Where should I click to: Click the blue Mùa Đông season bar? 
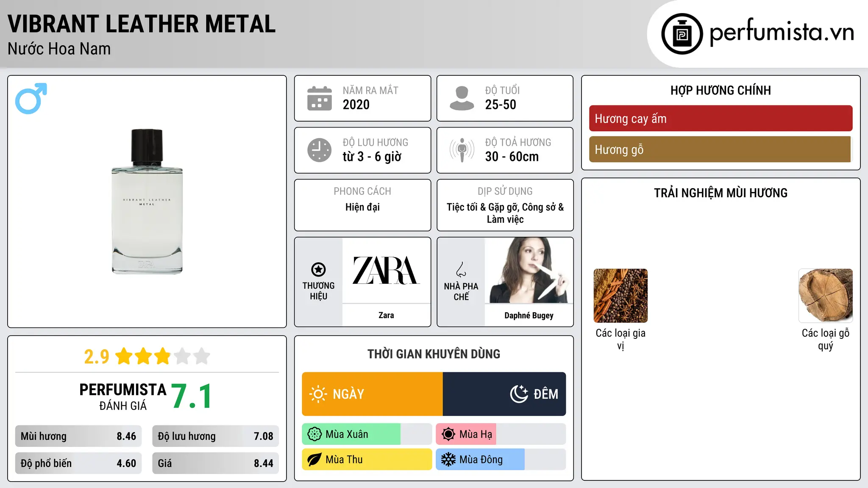pyautogui.click(x=480, y=460)
